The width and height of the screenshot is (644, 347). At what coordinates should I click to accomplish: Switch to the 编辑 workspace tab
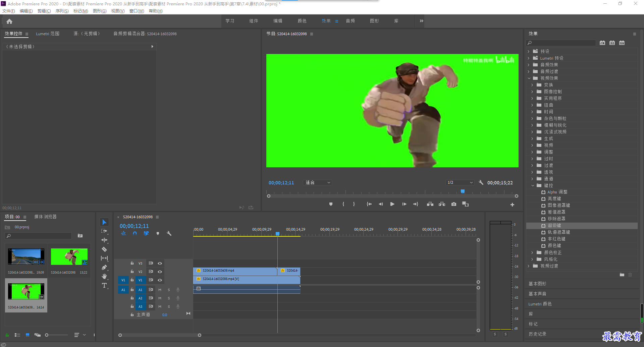278,21
